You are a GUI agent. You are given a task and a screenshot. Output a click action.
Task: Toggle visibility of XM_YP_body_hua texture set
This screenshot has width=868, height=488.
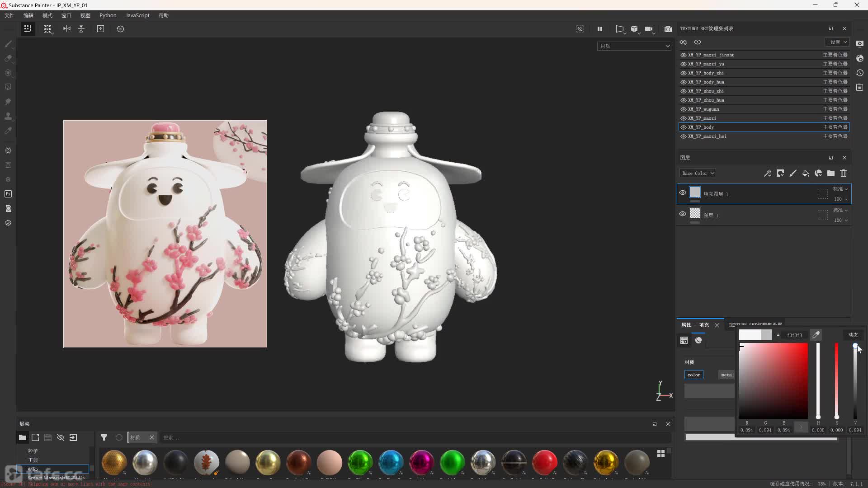coord(683,82)
